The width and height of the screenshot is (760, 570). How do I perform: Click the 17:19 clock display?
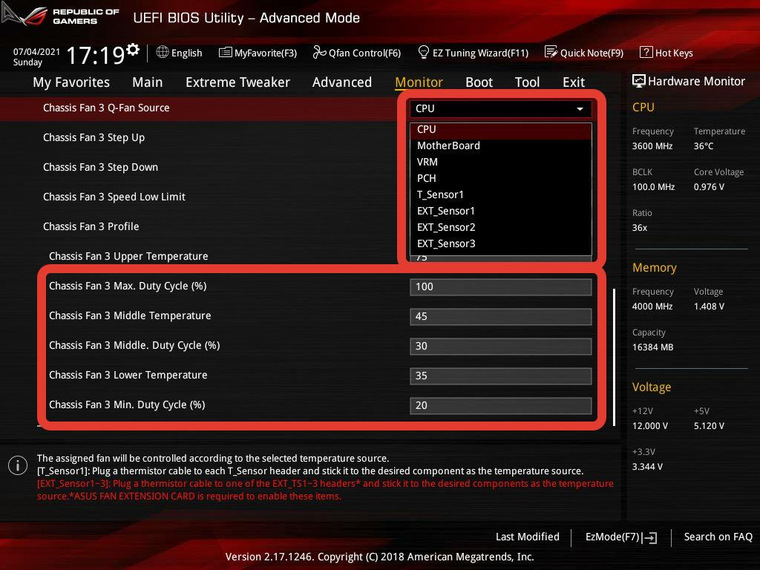pos(95,55)
